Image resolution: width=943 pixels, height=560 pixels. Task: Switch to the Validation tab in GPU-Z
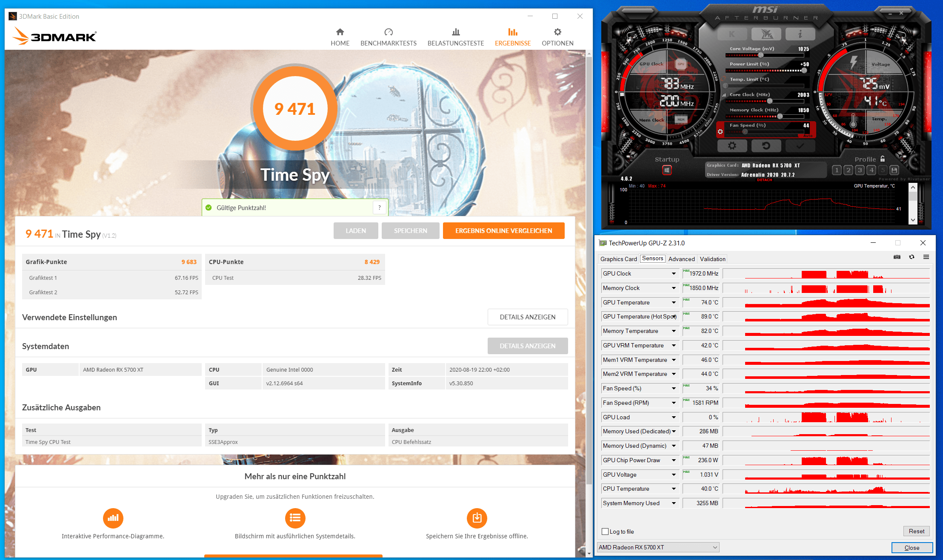click(712, 259)
